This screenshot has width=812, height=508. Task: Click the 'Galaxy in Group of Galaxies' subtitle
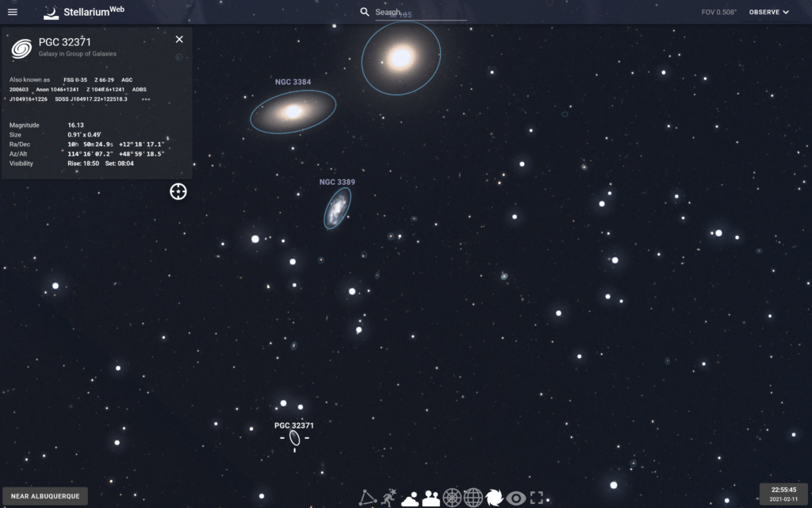(77, 54)
